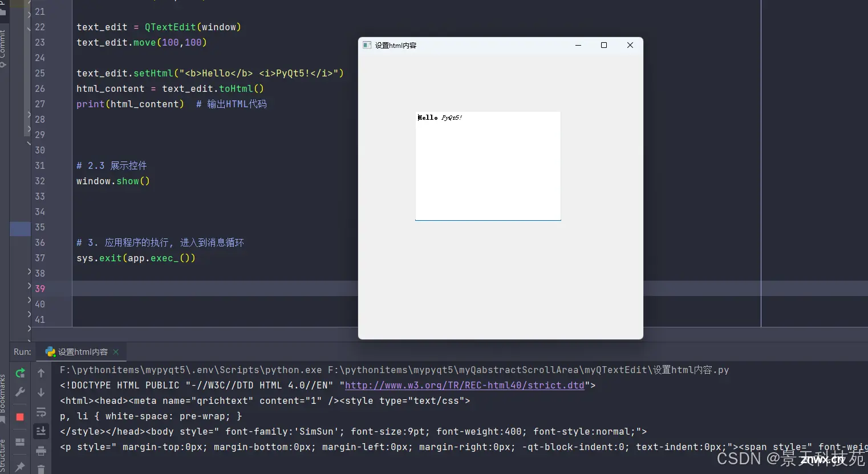Toggle scroll to end of console

point(41,431)
